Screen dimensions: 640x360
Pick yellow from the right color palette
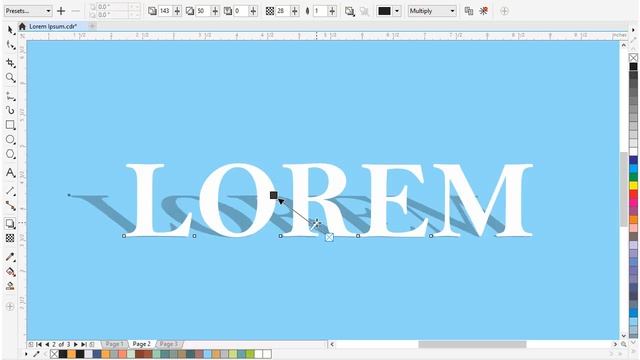click(633, 185)
